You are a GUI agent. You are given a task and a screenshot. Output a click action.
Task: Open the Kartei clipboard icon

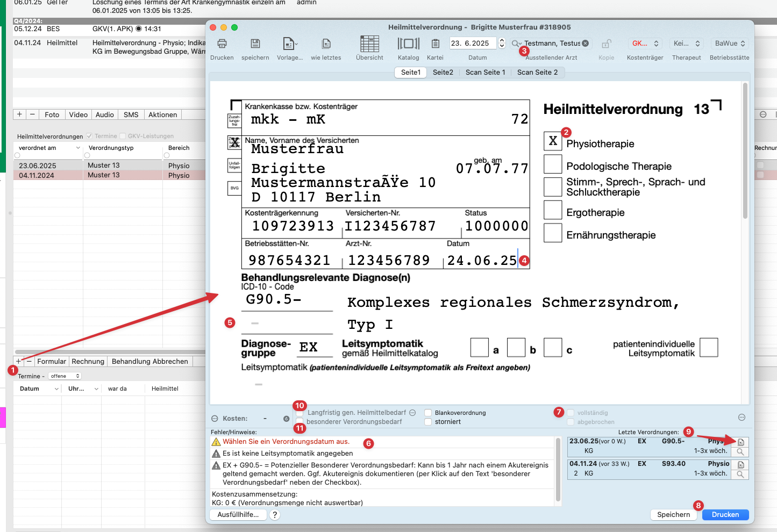click(436, 44)
